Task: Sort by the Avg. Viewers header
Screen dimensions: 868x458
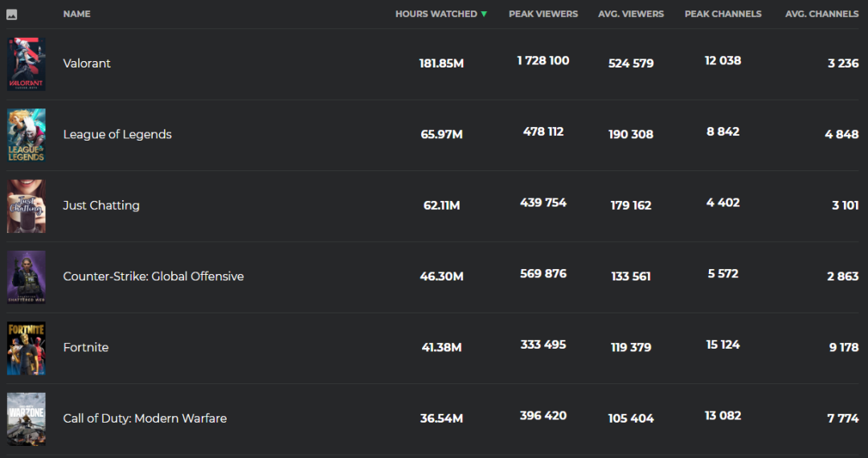Action: 631,14
